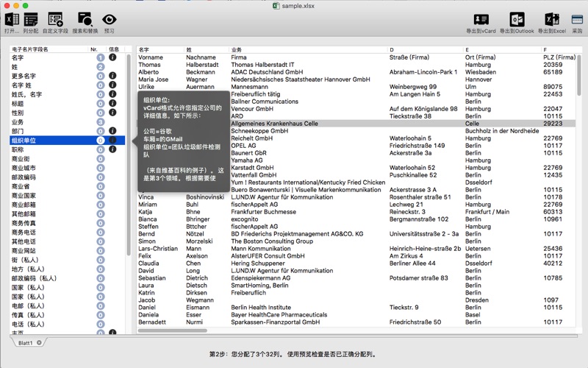Select cell 'Frankfurt / Main'
The image size is (588, 368).
tap(487, 212)
